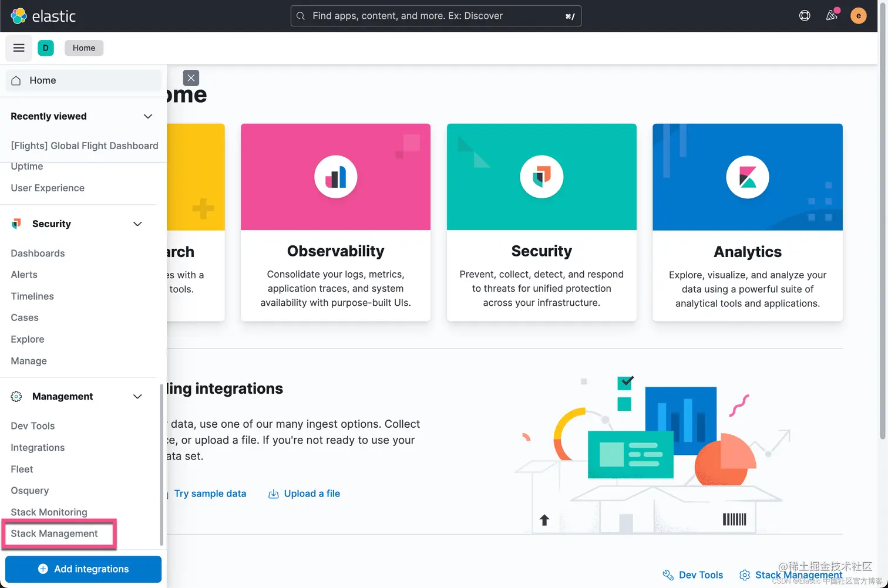Click the Home breadcrumb

84,48
